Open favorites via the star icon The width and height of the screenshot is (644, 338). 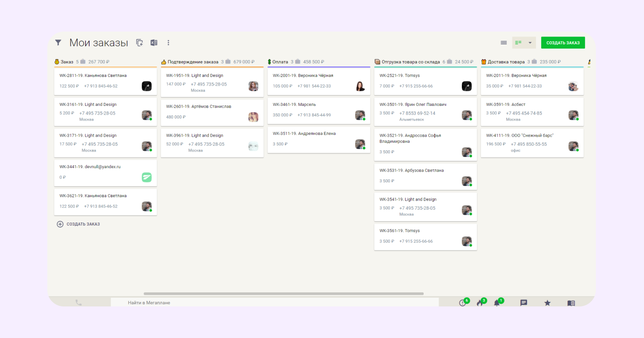tap(547, 303)
